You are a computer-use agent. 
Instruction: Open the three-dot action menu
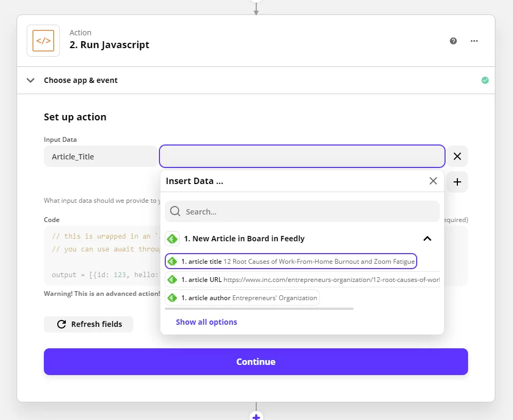(474, 41)
